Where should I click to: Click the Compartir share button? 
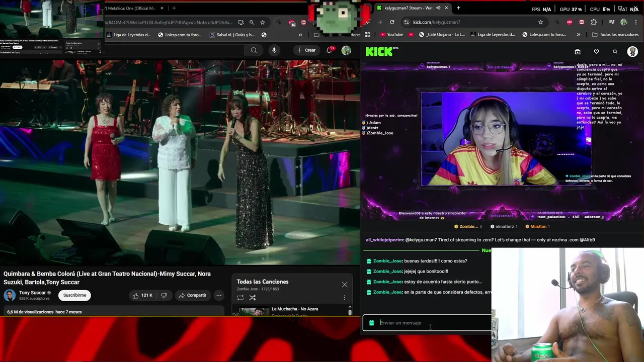pos(192,295)
